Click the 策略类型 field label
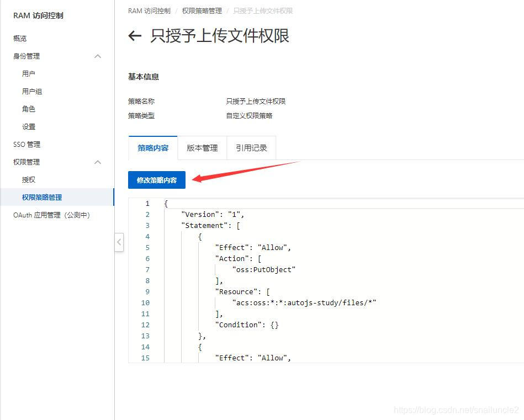Viewport: 524px width, 420px height. pyautogui.click(x=141, y=115)
